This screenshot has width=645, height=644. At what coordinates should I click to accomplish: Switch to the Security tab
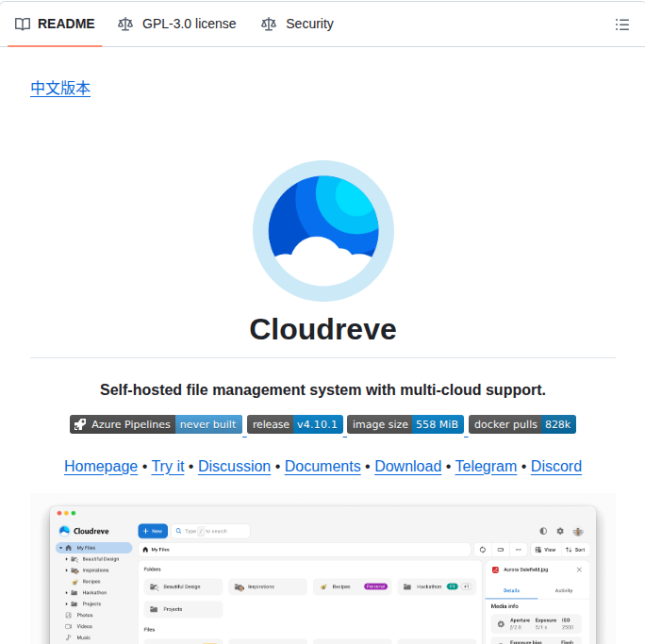pyautogui.click(x=297, y=24)
